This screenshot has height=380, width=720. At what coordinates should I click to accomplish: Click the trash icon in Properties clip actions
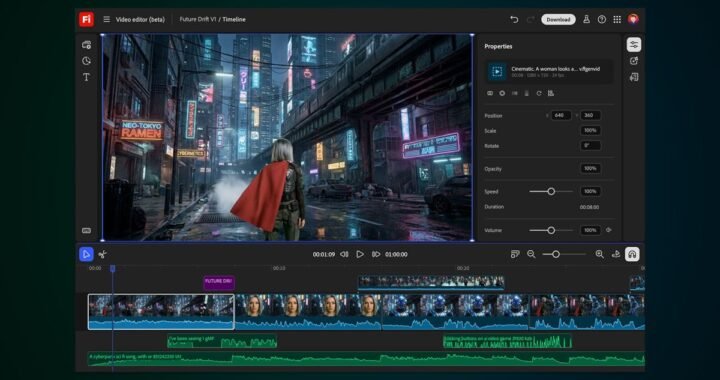(527, 93)
